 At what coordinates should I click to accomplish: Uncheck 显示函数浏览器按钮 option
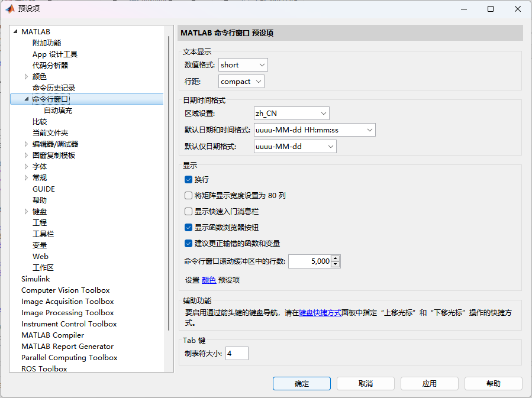188,228
